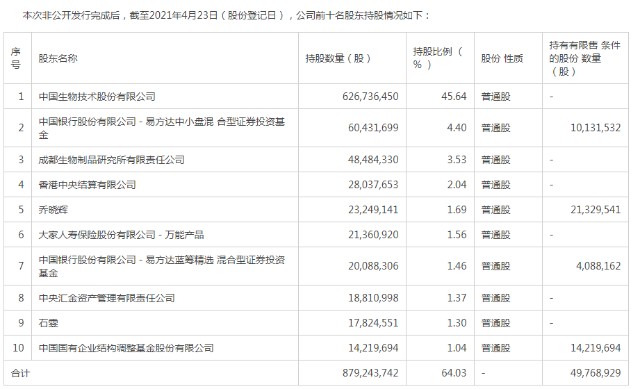Screen dimensions: 640x389
Task: Click the 普通股 cell in row 10
Action: click(496, 348)
